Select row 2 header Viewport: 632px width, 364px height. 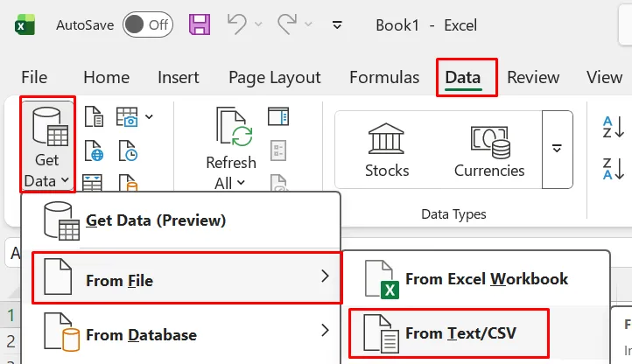(11, 342)
